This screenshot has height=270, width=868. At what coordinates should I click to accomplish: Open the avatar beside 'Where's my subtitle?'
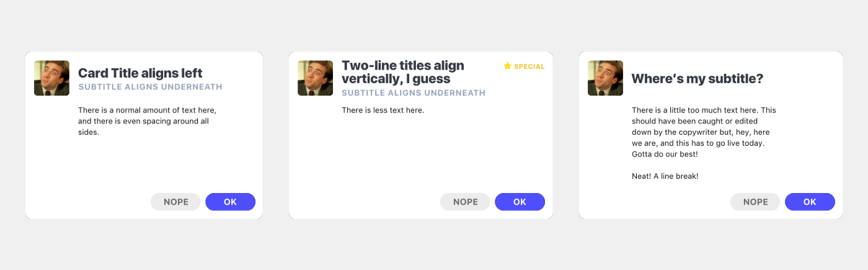[605, 78]
